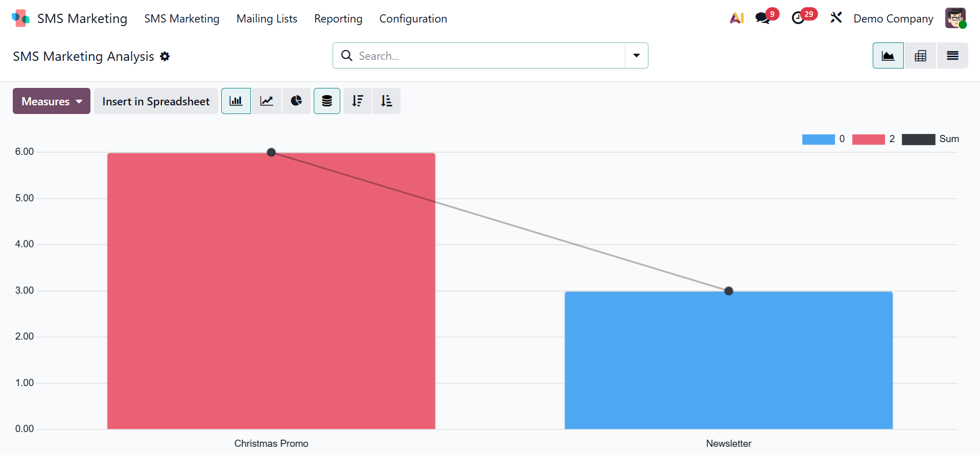
Task: Sort chart in descending order
Action: click(357, 101)
